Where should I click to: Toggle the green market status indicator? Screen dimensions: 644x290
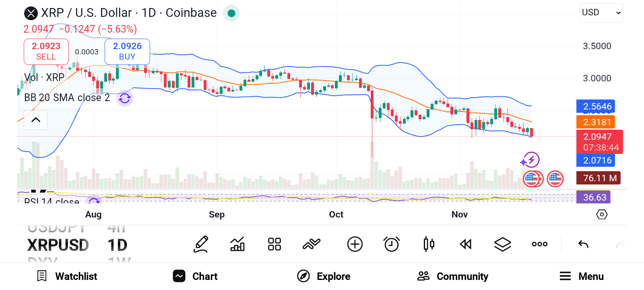click(x=231, y=13)
